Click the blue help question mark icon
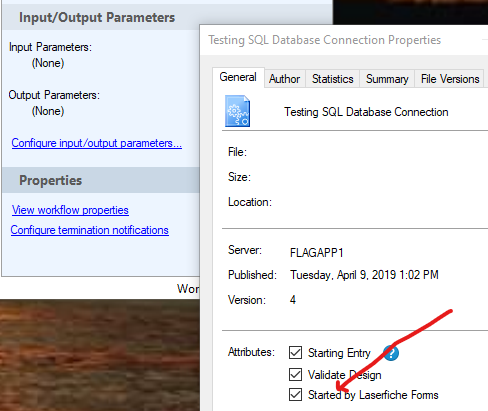Image resolution: width=488 pixels, height=411 pixels. pyautogui.click(x=391, y=353)
